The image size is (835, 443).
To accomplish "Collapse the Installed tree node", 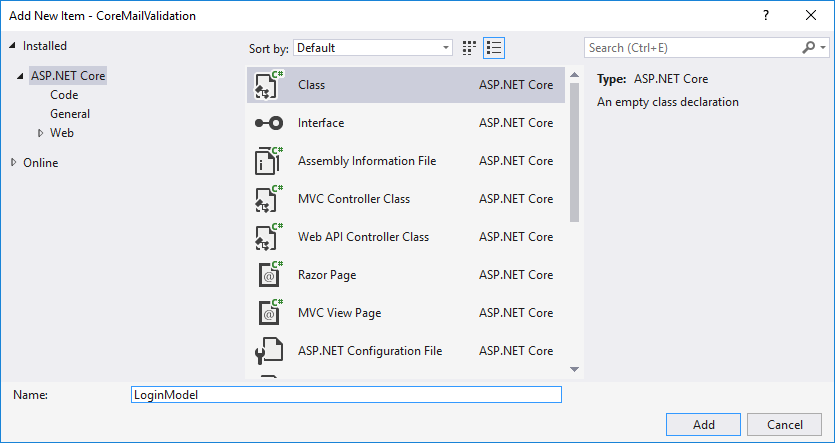I will [x=13, y=46].
